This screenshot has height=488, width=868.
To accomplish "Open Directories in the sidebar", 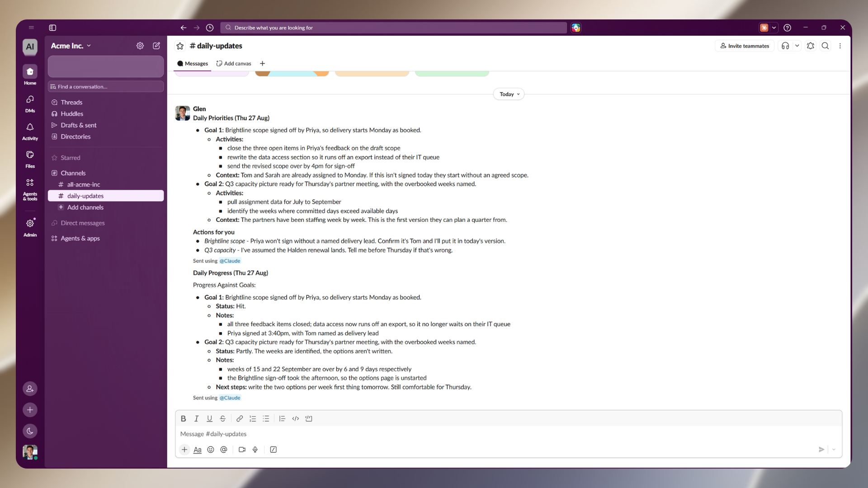I will pos(106,136).
